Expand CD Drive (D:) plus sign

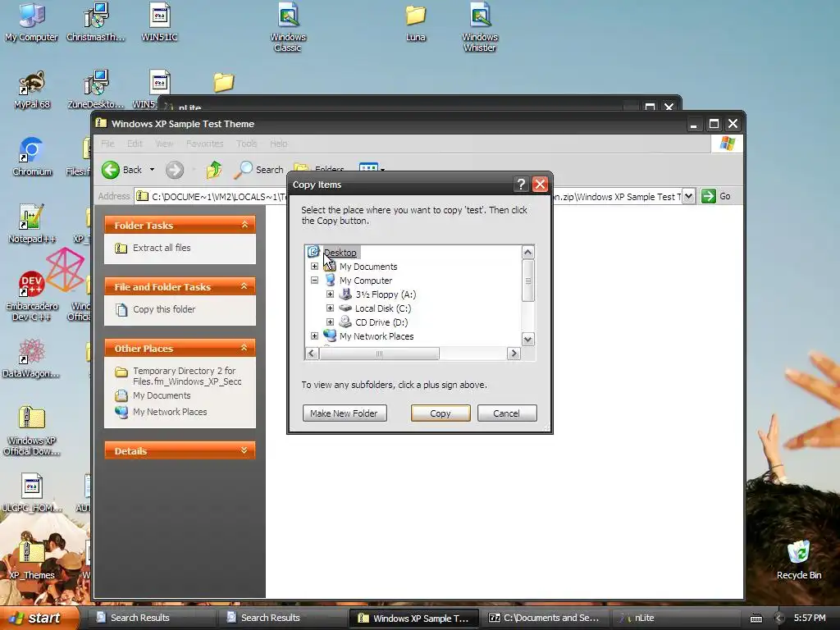pyautogui.click(x=330, y=322)
